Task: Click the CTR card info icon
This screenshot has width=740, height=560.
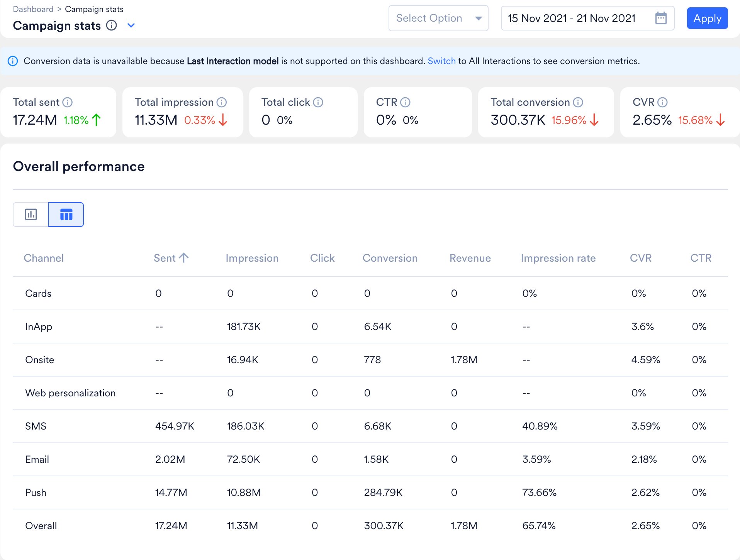Action: pyautogui.click(x=405, y=102)
